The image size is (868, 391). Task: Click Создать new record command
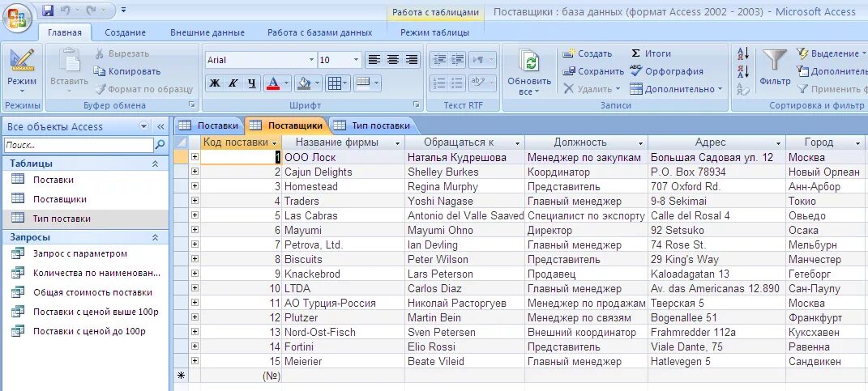[588, 53]
